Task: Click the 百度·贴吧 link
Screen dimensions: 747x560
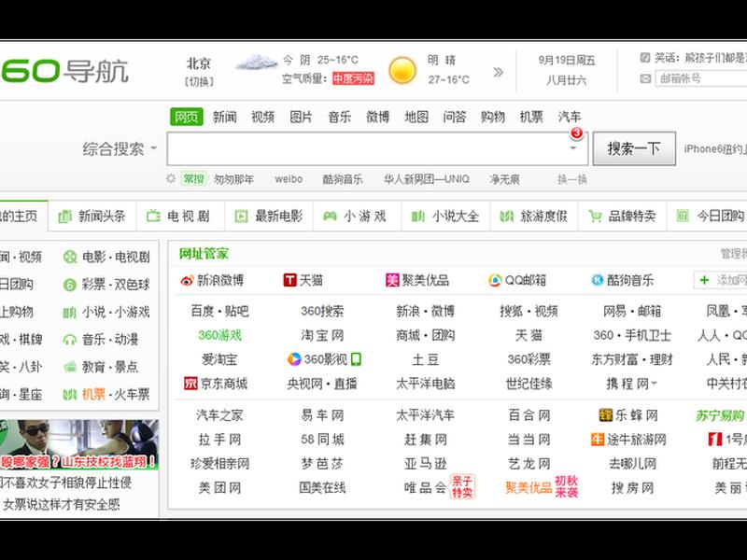Action: (x=219, y=311)
